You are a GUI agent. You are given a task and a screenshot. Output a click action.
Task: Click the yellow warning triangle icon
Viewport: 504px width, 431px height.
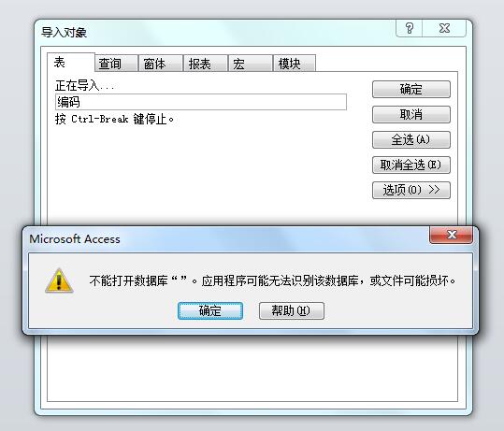[59, 280]
